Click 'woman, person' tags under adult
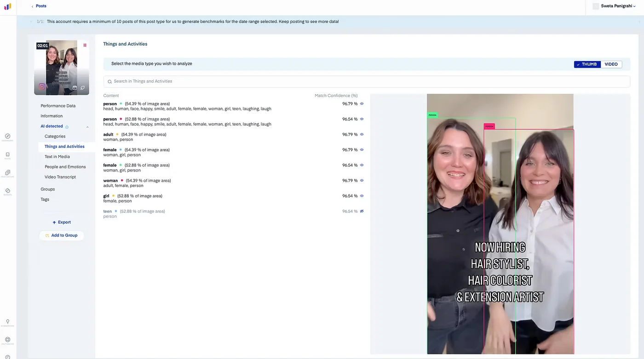Image resolution: width=644 pixels, height=359 pixels. (118, 140)
